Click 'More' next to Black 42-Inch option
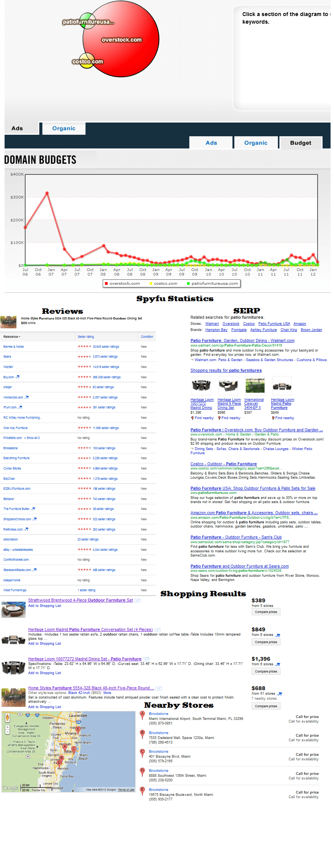The width and height of the screenshot is (334, 868). click(x=107, y=693)
